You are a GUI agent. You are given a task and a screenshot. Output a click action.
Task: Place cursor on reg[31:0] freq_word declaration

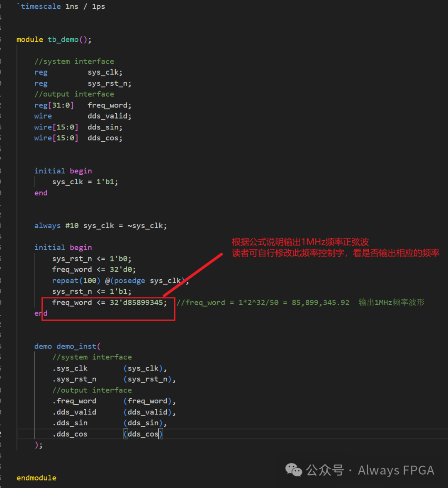tap(83, 105)
